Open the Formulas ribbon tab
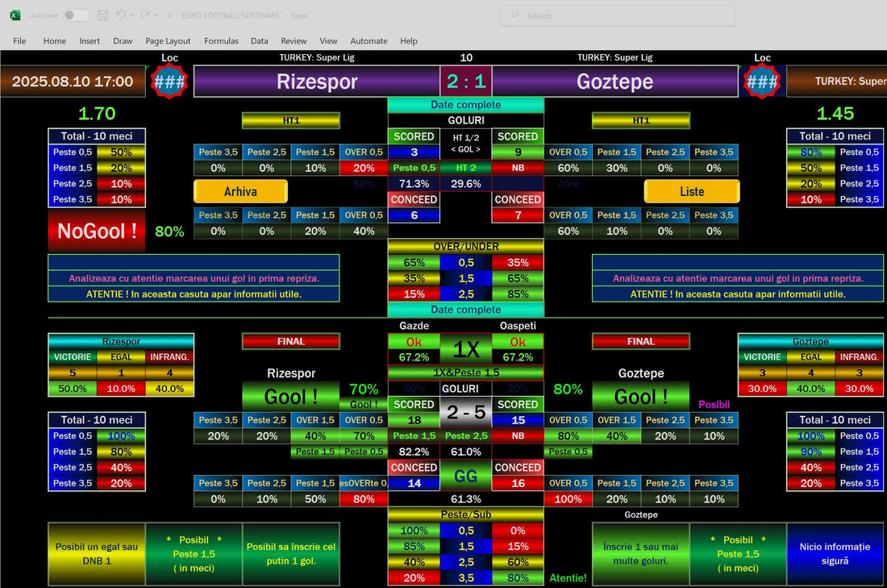887x588 pixels. point(221,41)
